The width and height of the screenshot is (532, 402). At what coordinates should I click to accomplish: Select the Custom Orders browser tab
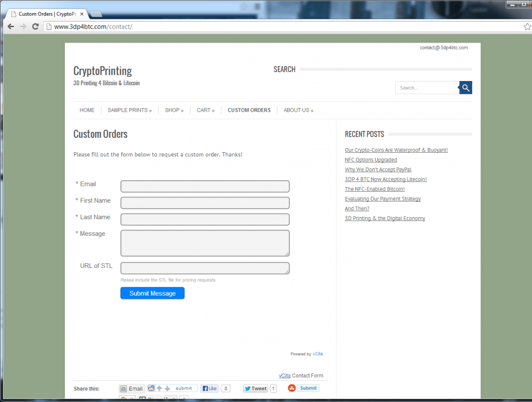47,14
